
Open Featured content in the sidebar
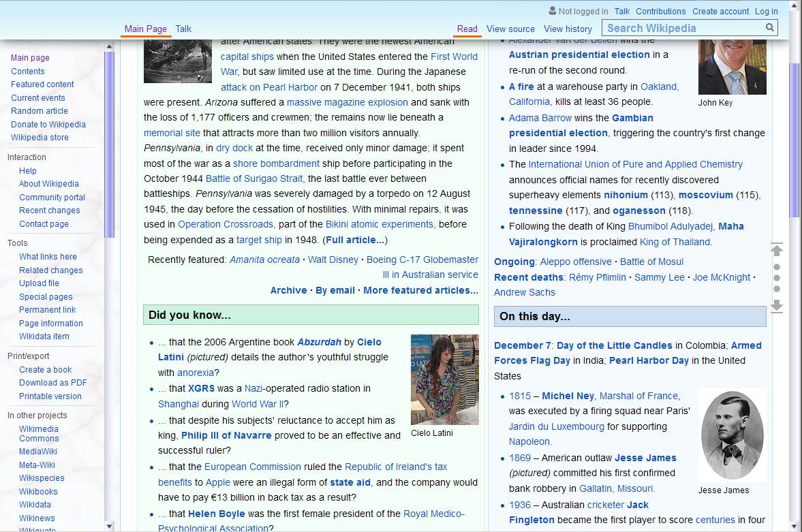click(x=42, y=84)
